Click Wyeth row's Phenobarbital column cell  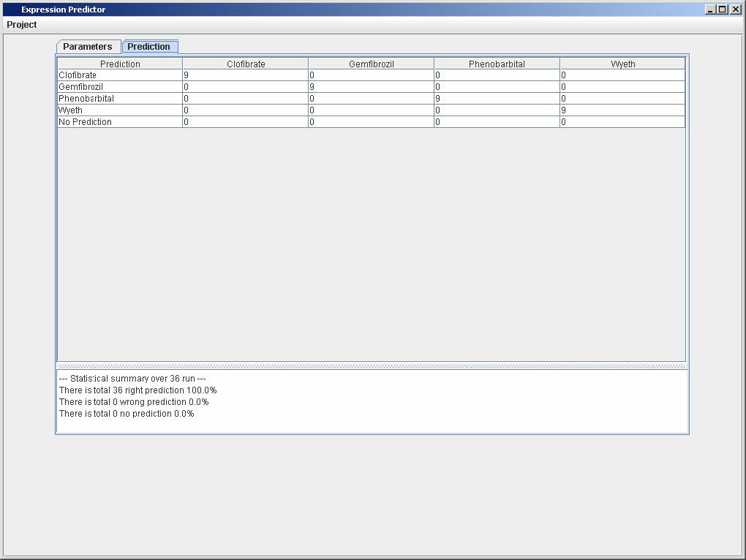click(x=497, y=110)
